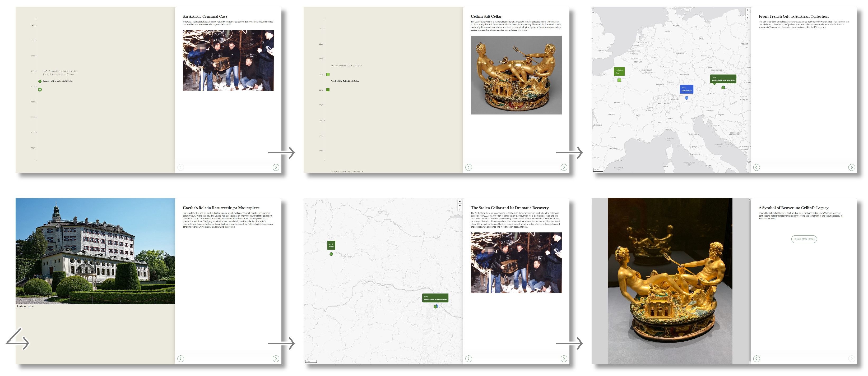Screen dimensions: 868x376
Task: Click the Zwettl event label on map
Action: click(331, 245)
